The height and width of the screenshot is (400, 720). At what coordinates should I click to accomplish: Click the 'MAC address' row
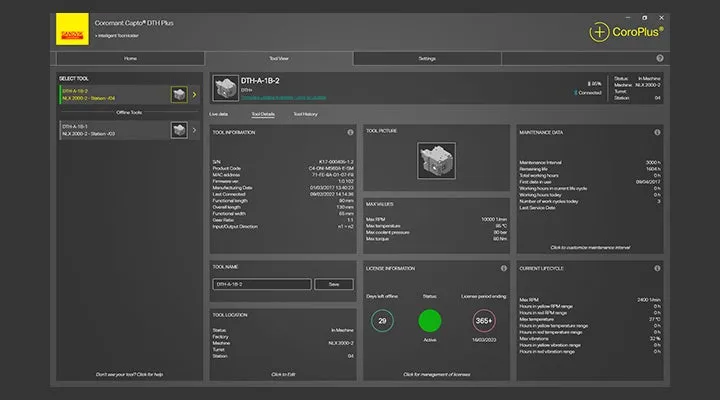(283, 175)
